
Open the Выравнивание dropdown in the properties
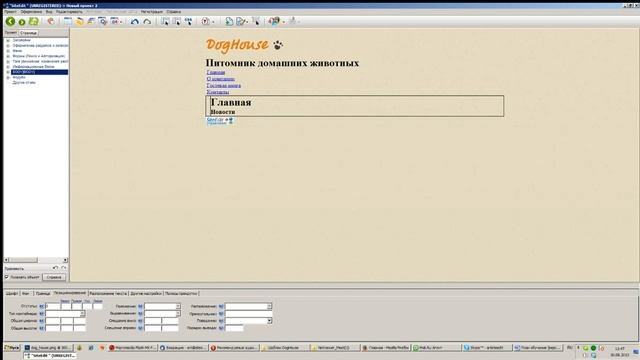178,313
